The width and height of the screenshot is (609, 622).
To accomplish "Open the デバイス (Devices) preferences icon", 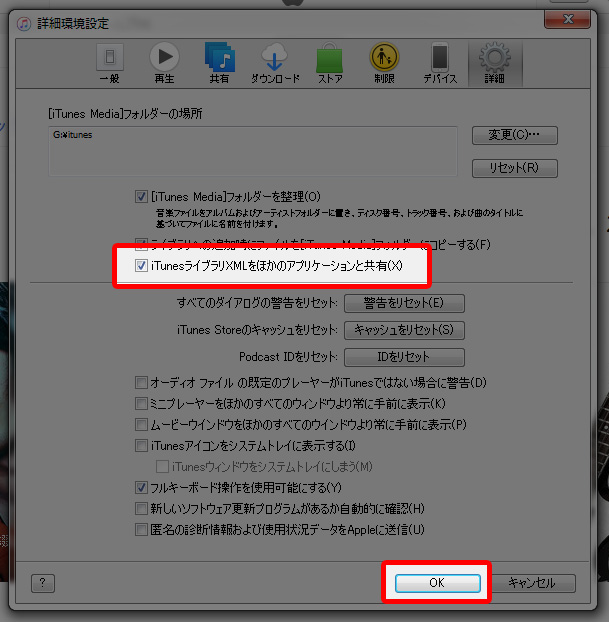I will click(x=439, y=63).
